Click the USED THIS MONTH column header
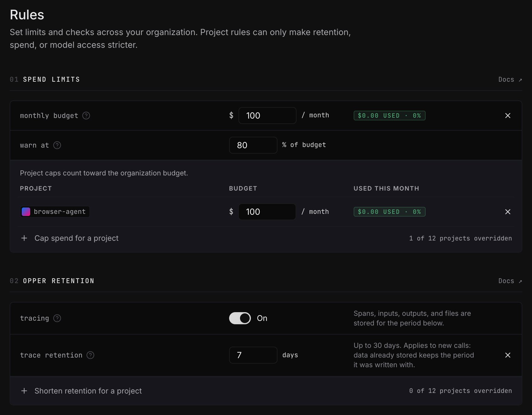 click(x=386, y=188)
